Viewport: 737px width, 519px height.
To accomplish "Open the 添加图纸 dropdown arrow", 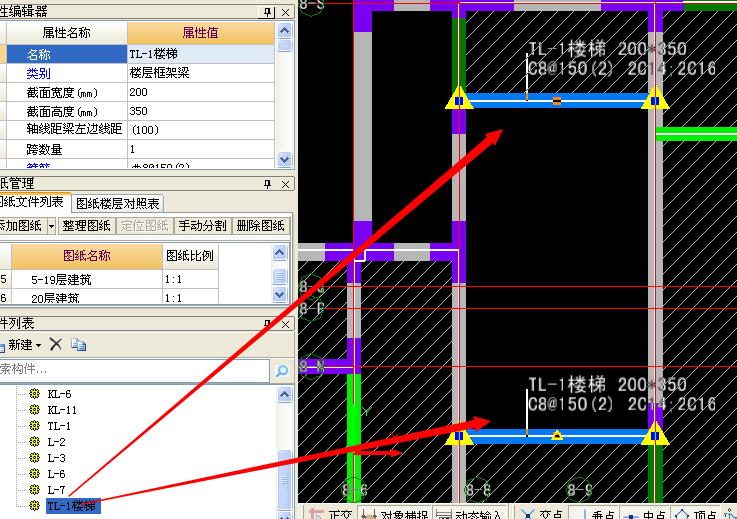I will (x=51, y=226).
